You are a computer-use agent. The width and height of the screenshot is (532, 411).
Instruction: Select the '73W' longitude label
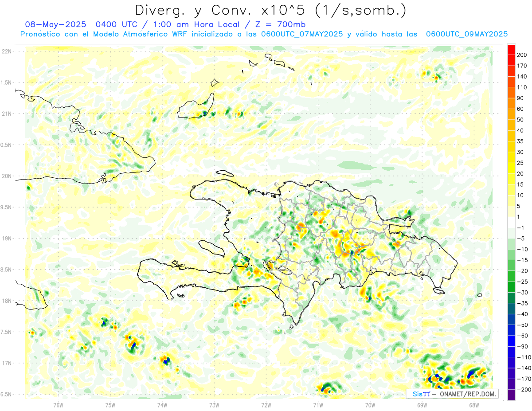[214, 405]
